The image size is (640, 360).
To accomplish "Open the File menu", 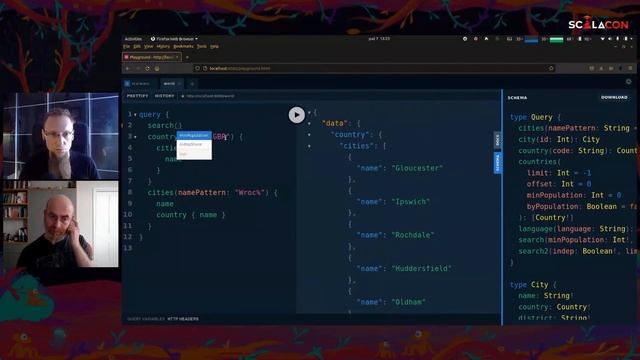I will coord(127,47).
